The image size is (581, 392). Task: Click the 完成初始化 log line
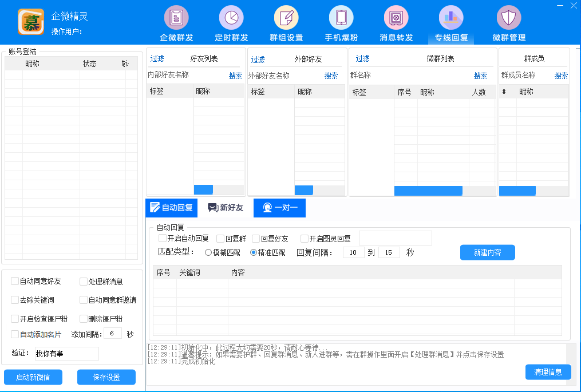(x=181, y=361)
